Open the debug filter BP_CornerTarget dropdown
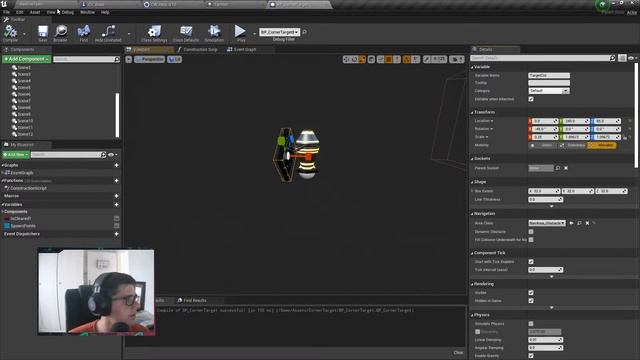Screen dimensions: 640x360 pyautogui.click(x=280, y=32)
